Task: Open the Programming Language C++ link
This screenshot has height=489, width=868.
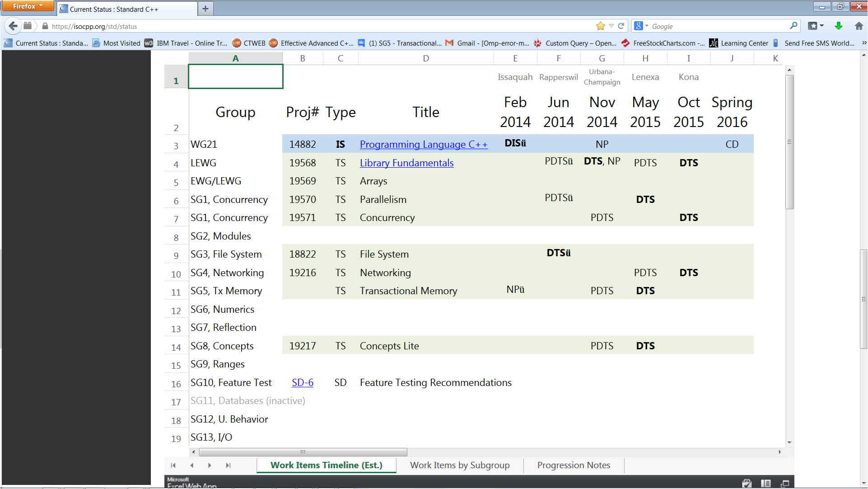Action: pyautogui.click(x=424, y=144)
